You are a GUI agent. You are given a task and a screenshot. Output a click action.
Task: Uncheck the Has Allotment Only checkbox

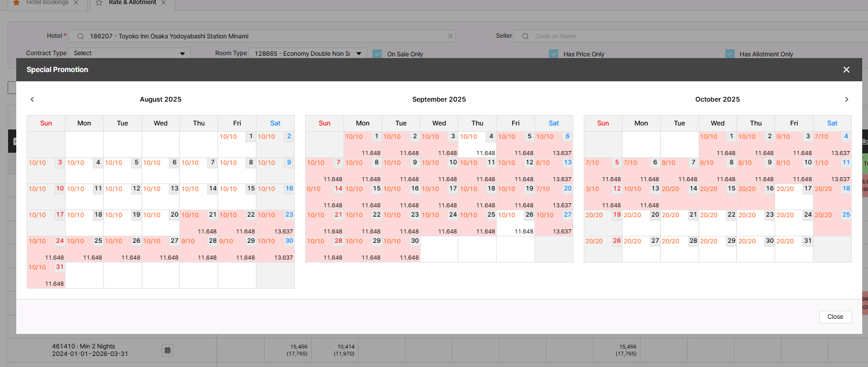coord(729,54)
